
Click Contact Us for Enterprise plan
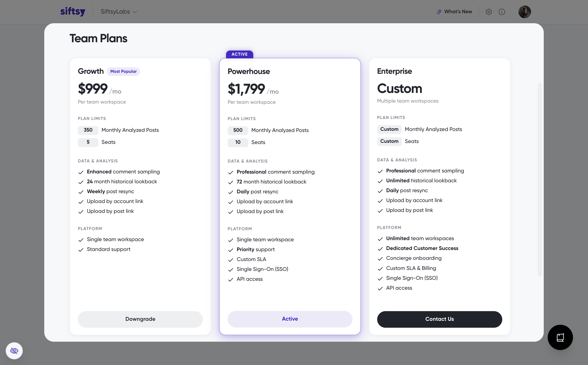tap(439, 319)
